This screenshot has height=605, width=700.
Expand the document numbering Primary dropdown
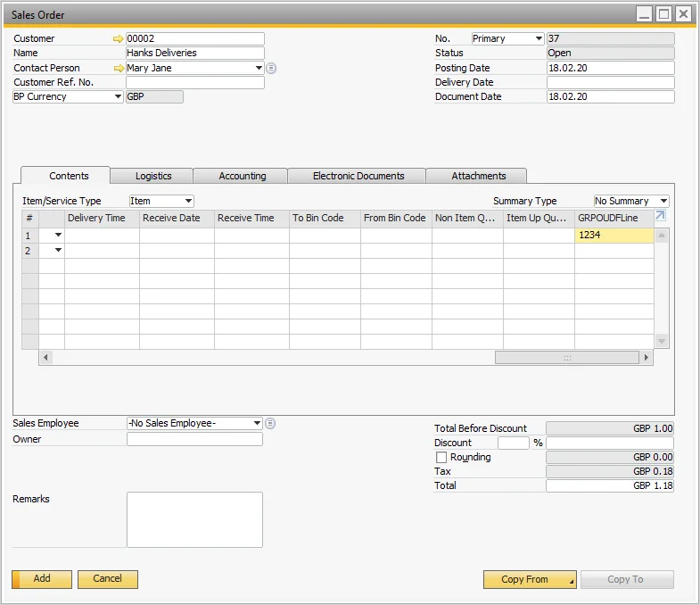coord(538,39)
